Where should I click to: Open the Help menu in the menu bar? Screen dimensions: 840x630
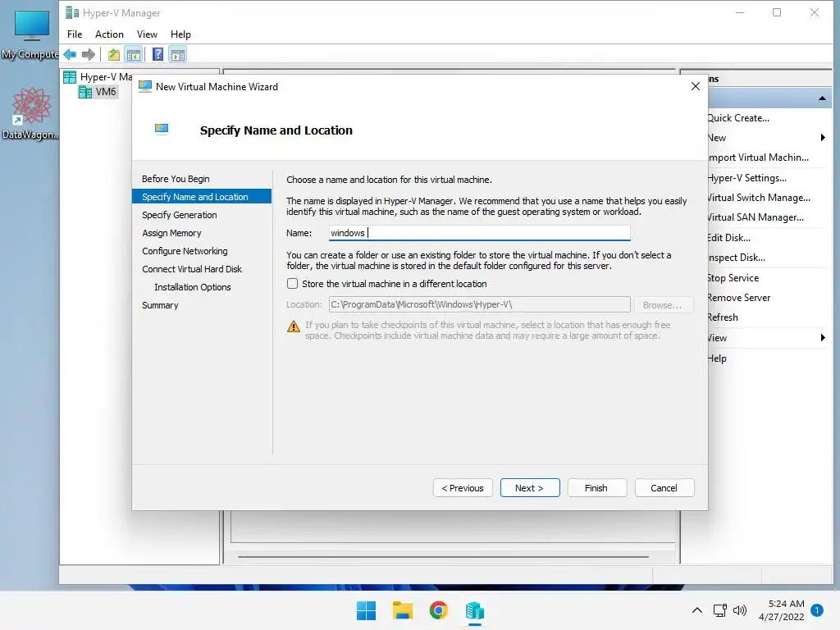coord(180,34)
